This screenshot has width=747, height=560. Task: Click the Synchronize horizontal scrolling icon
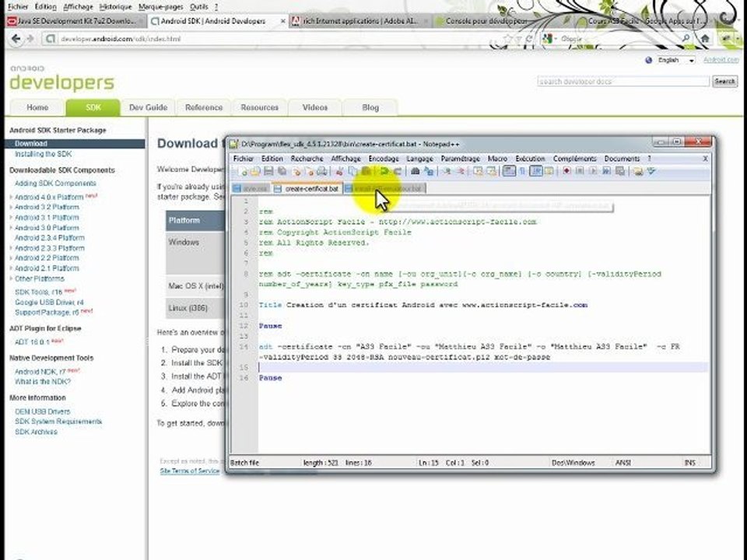[491, 171]
